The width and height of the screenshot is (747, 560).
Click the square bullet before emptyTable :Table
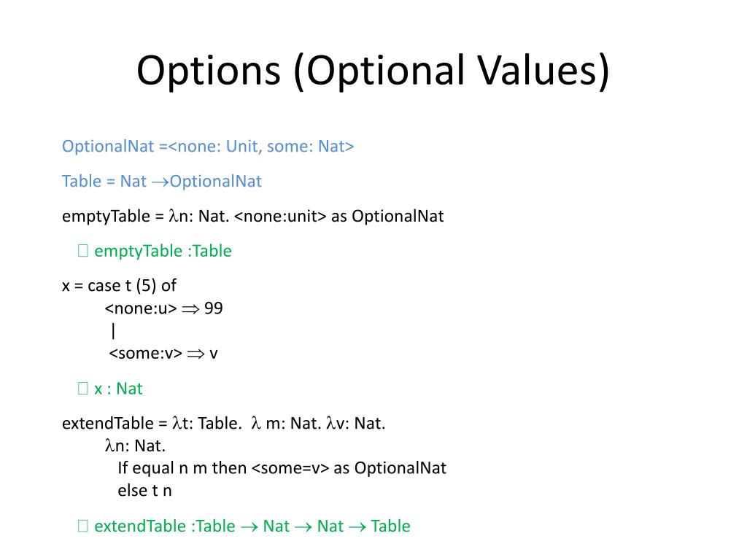tap(83, 251)
